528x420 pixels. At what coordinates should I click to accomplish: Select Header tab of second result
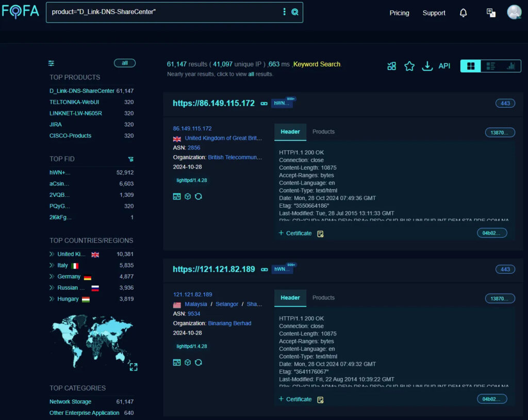[x=290, y=298]
